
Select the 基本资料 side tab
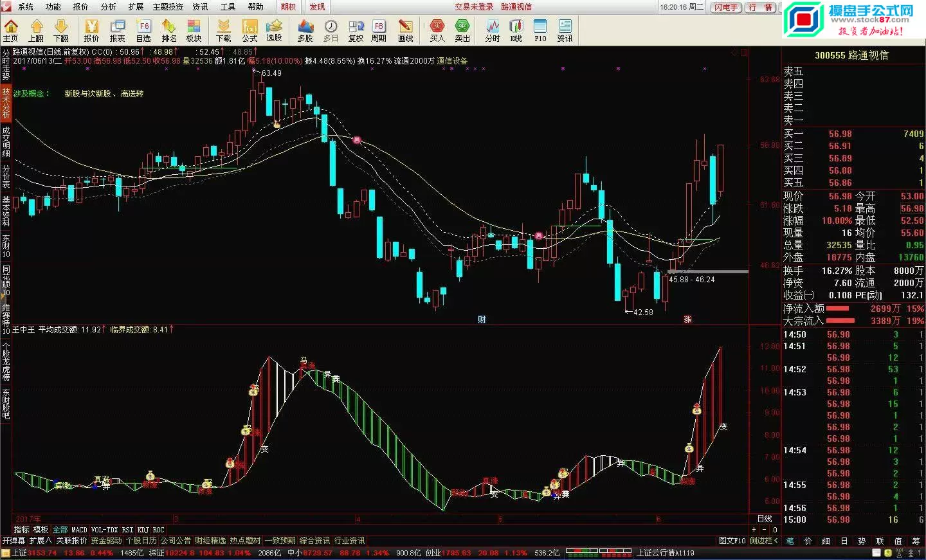pos(6,212)
